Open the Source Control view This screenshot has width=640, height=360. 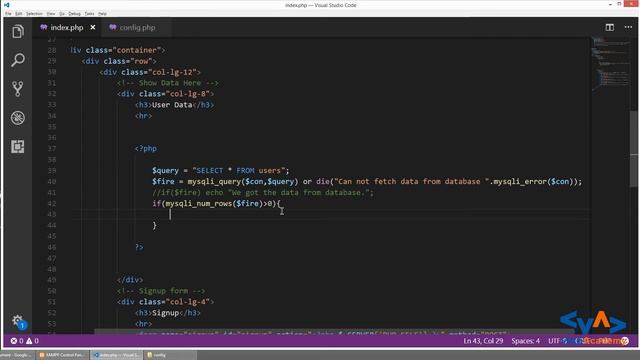[x=18, y=89]
